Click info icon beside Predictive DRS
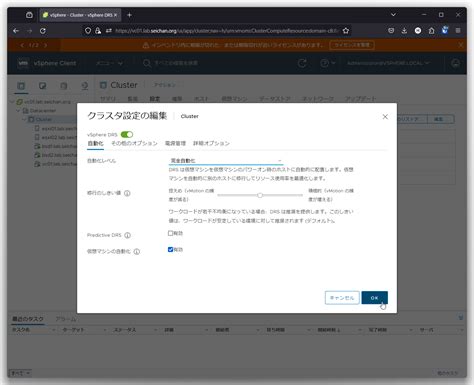Image resolution: width=474 pixels, height=385 pixels. (x=127, y=235)
